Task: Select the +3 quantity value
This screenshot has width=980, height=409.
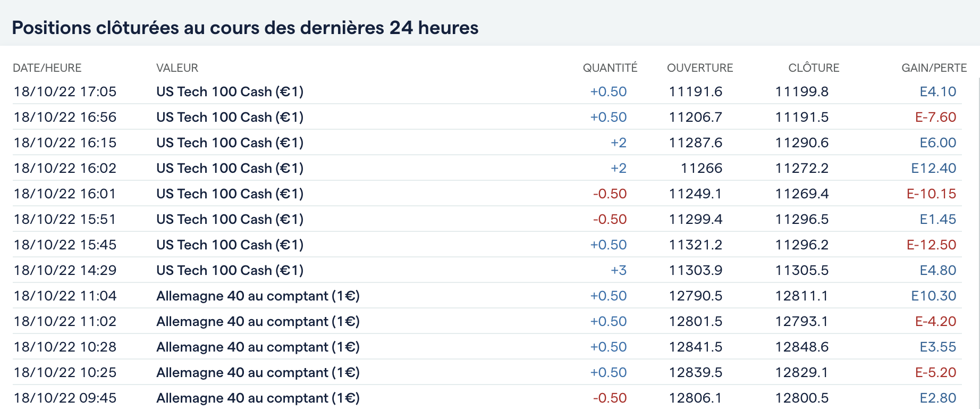Action: (x=619, y=270)
